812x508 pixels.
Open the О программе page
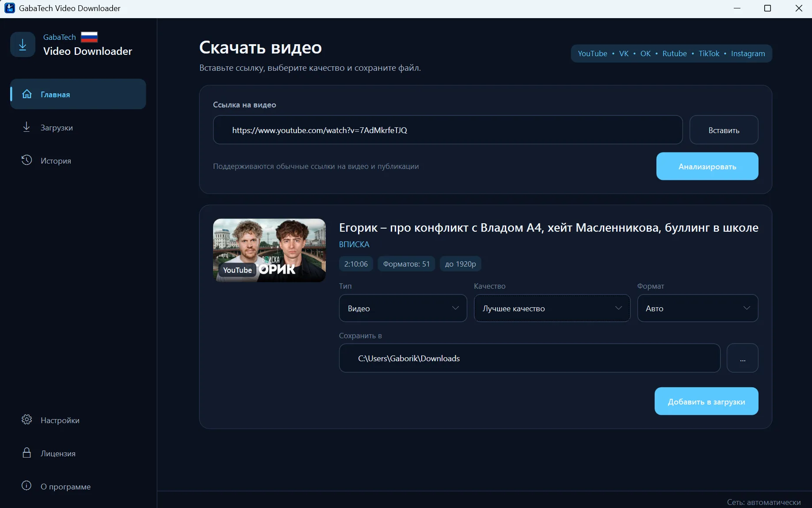coord(78,486)
